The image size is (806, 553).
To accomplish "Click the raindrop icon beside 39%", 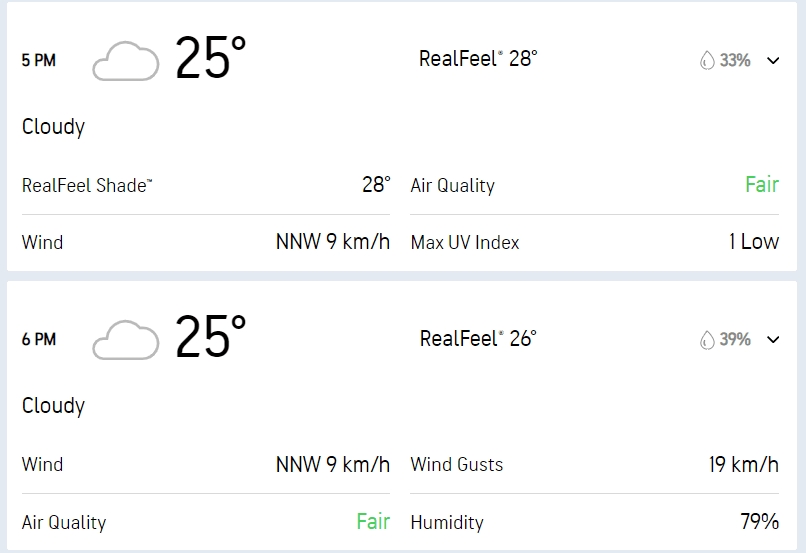I will point(707,340).
